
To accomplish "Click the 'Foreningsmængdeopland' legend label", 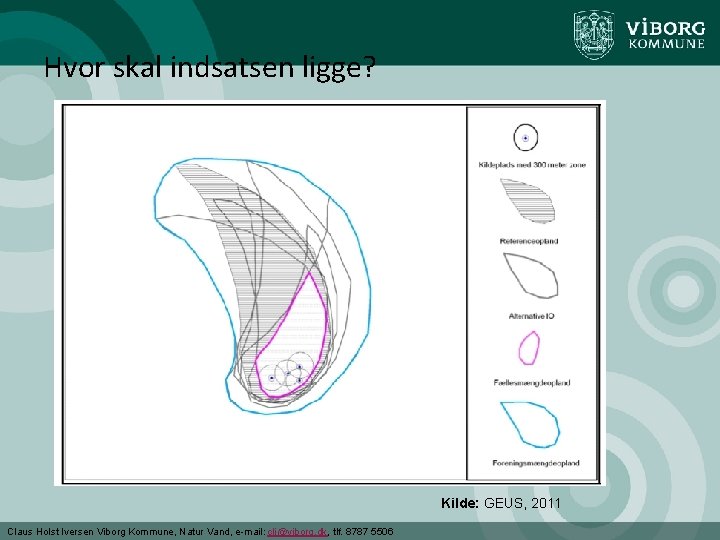I will click(536, 463).
